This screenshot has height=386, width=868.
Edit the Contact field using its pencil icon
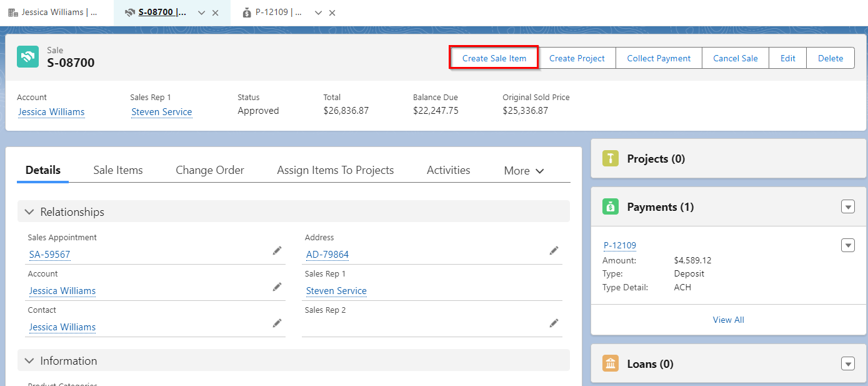coord(277,323)
